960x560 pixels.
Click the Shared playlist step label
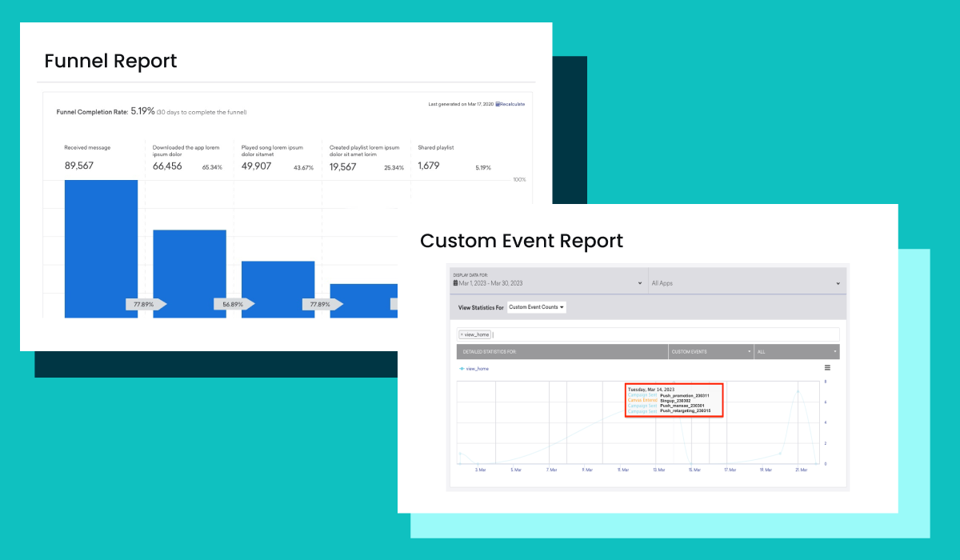click(436, 147)
